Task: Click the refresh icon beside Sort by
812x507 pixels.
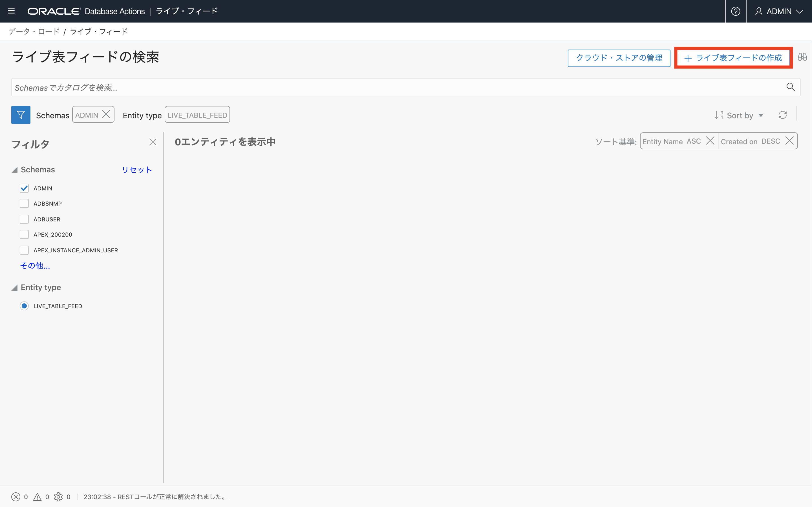Action: pyautogui.click(x=782, y=115)
